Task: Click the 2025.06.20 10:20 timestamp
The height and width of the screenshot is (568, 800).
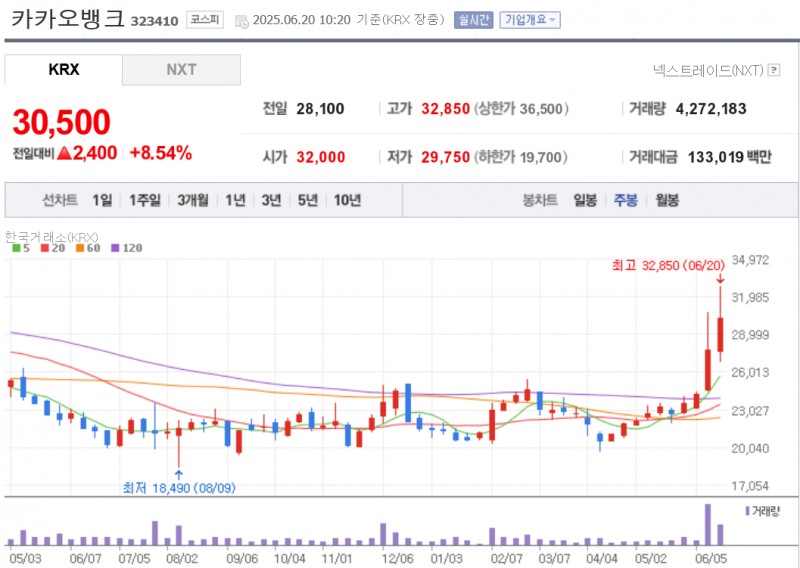Action: coord(302,20)
